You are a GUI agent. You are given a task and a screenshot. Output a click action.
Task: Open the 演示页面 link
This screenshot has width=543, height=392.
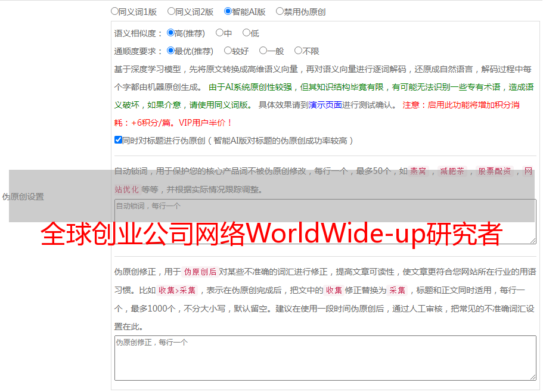point(325,105)
